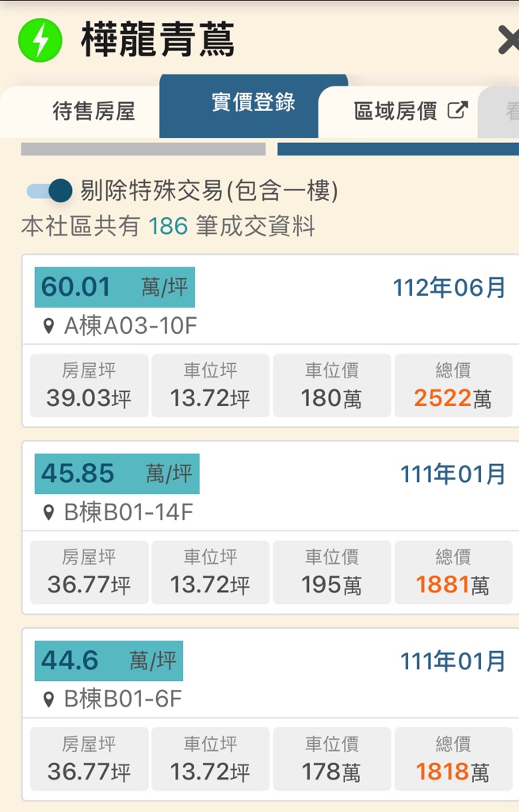Click the 112年06月 transaction date
This screenshot has height=812, width=519.
pos(448,288)
